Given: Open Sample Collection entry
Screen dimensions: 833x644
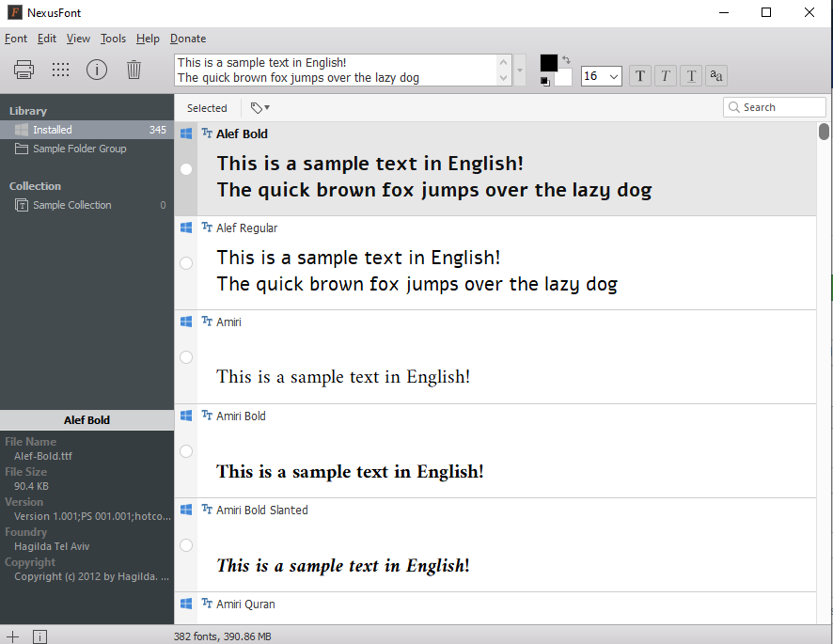Looking at the screenshot, I should click(x=87, y=205).
